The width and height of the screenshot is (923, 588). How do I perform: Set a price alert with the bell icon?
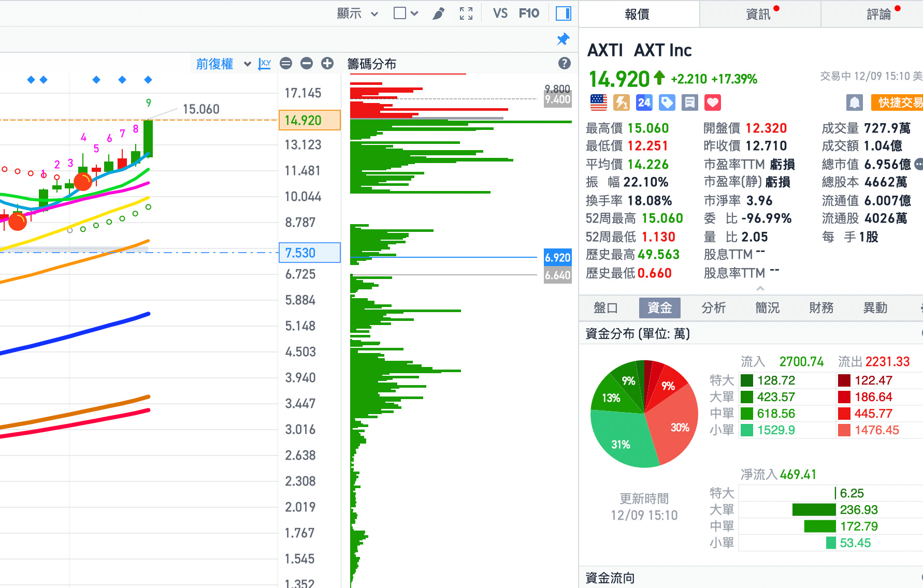(x=854, y=102)
